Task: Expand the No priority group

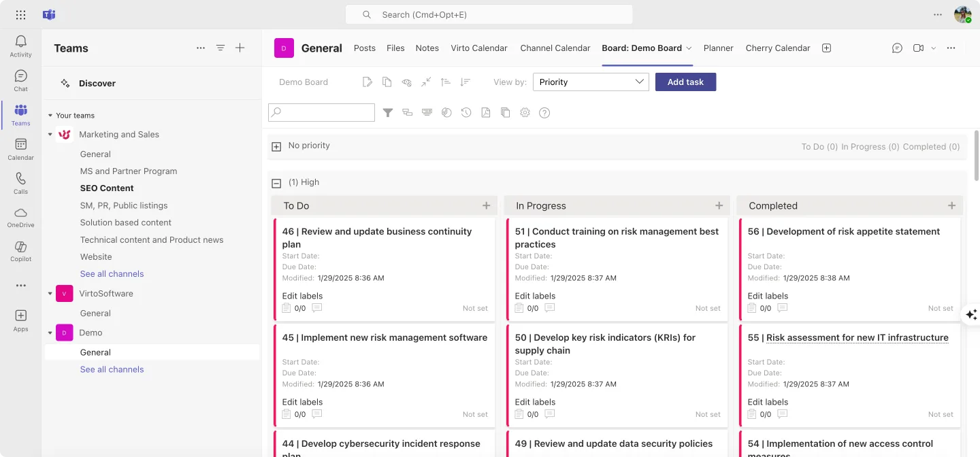Action: pyautogui.click(x=276, y=146)
